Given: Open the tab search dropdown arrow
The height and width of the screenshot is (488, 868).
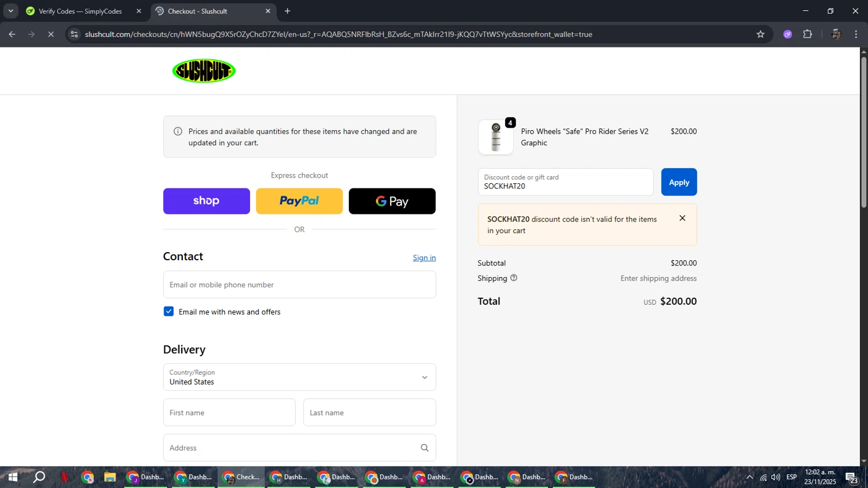Looking at the screenshot, I should 10,11.
